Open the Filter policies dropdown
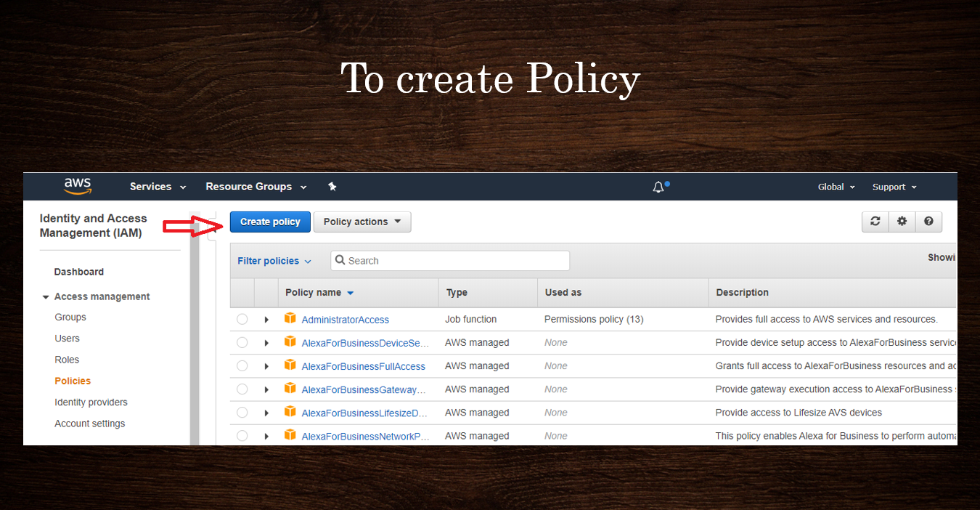This screenshot has width=980, height=510. click(x=274, y=261)
